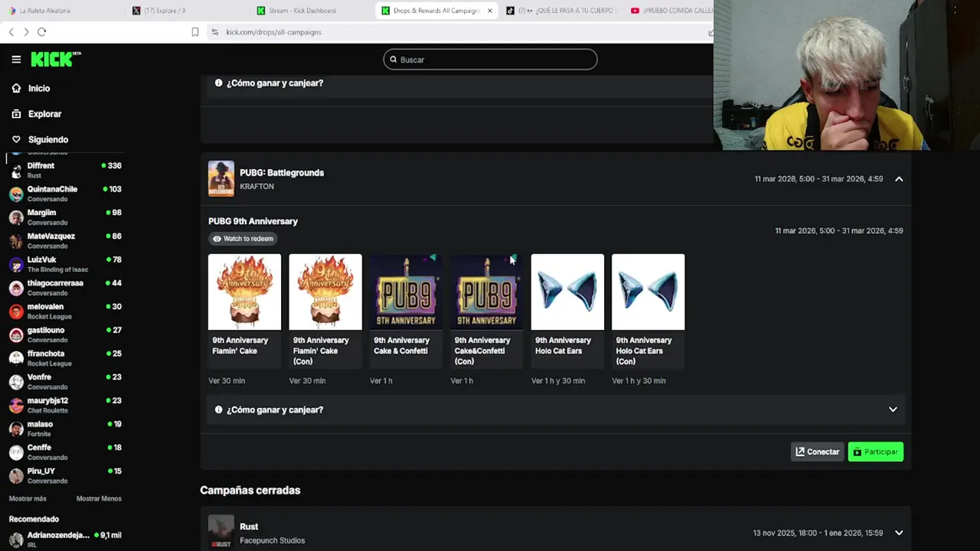Expand lower ¿Cómo ganar y canjear? section
Image resolution: width=980 pixels, height=551 pixels.
(556, 410)
